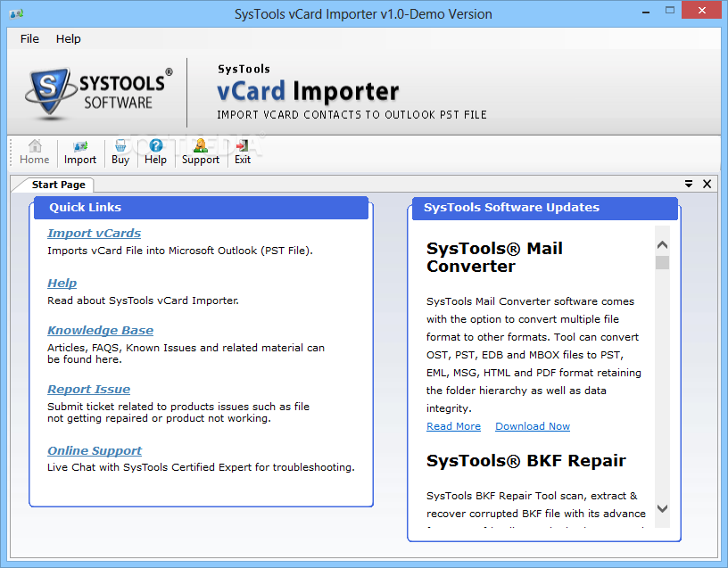Image resolution: width=728 pixels, height=568 pixels.
Task: Click 'Live Chat with SysTools Certified Expert' text
Action: (201, 467)
